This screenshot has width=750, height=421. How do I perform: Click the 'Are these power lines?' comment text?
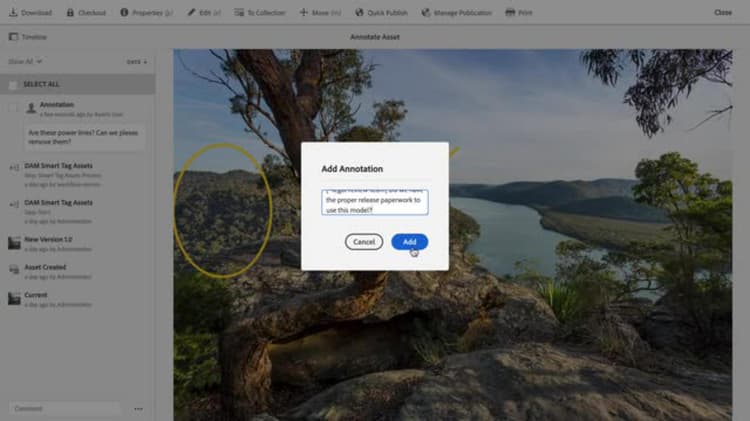pyautogui.click(x=83, y=137)
